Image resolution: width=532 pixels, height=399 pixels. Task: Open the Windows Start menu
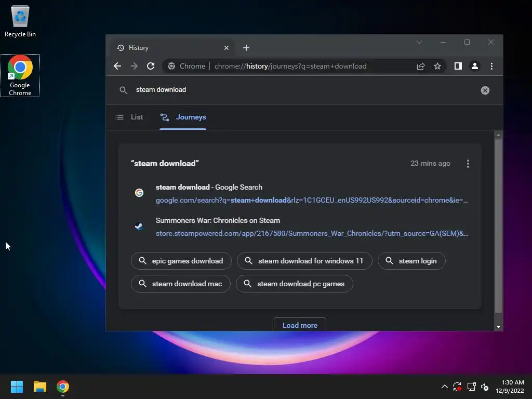(x=17, y=387)
